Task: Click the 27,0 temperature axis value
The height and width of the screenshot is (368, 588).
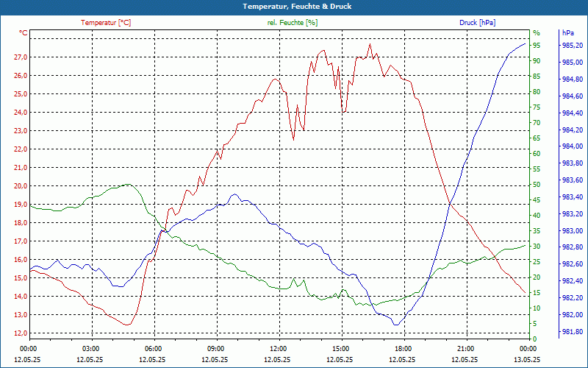Action: click(x=21, y=57)
